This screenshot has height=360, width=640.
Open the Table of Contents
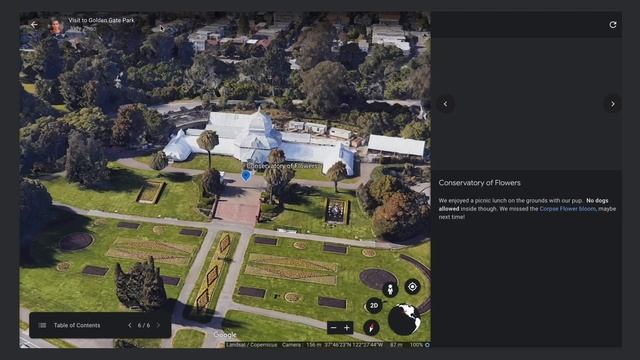77,325
